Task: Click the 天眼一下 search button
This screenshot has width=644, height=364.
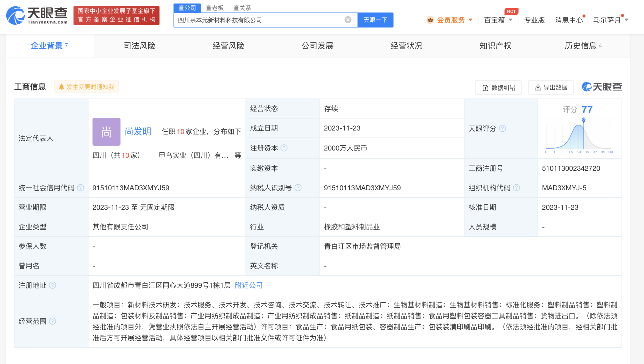Action: click(375, 20)
